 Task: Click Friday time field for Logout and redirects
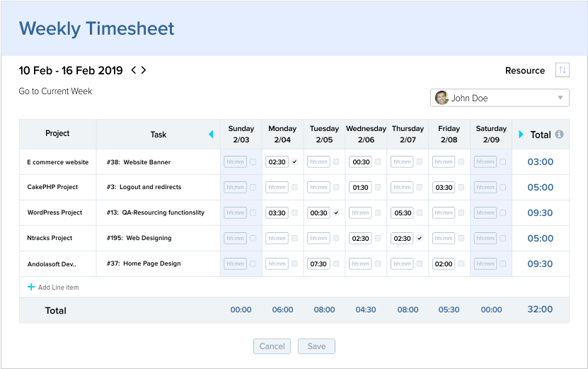pyautogui.click(x=444, y=187)
